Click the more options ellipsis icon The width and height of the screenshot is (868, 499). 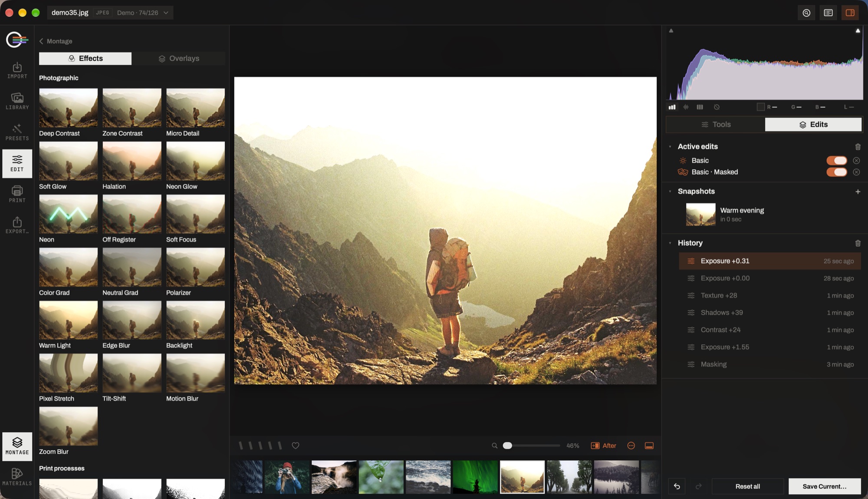pyautogui.click(x=631, y=446)
